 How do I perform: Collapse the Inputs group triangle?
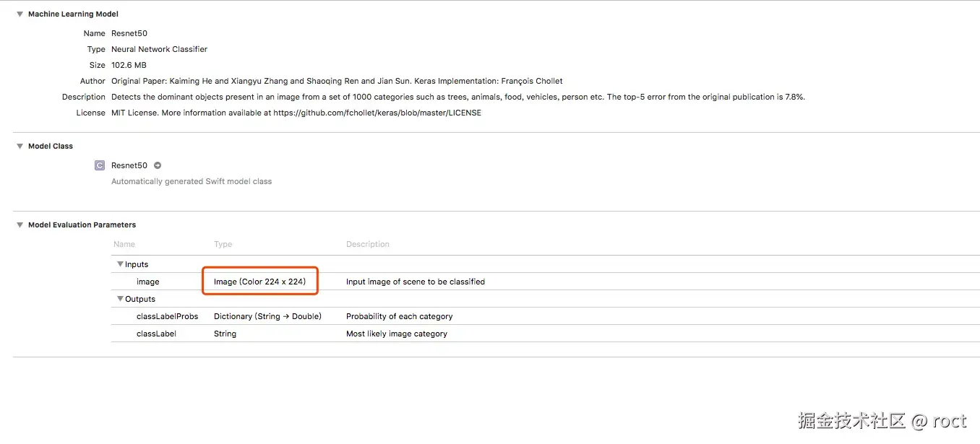tap(120, 264)
